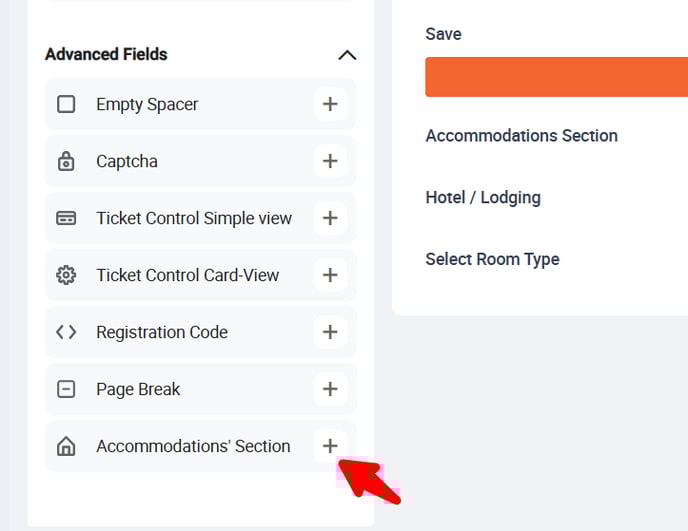Screen dimensions: 688x531
Task: Add Accommodations' Section with plus icon
Action: [x=330, y=446]
